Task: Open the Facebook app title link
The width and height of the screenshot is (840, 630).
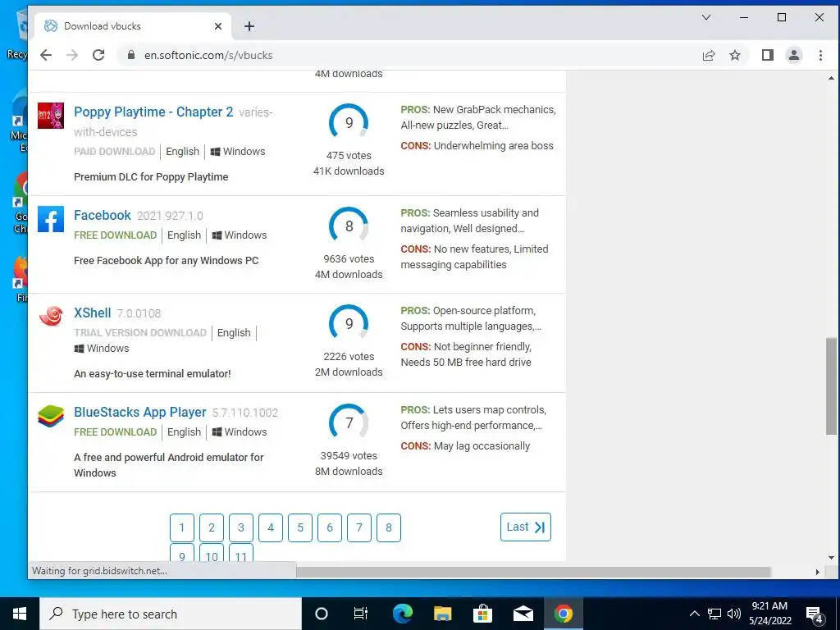Action: coord(103,216)
